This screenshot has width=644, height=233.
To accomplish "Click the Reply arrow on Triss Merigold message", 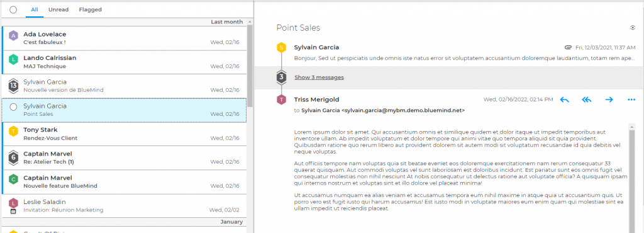I will click(x=564, y=99).
